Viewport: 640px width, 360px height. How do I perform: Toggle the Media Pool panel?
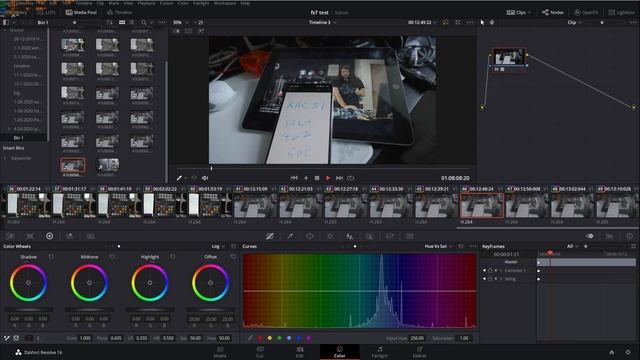[x=81, y=12]
